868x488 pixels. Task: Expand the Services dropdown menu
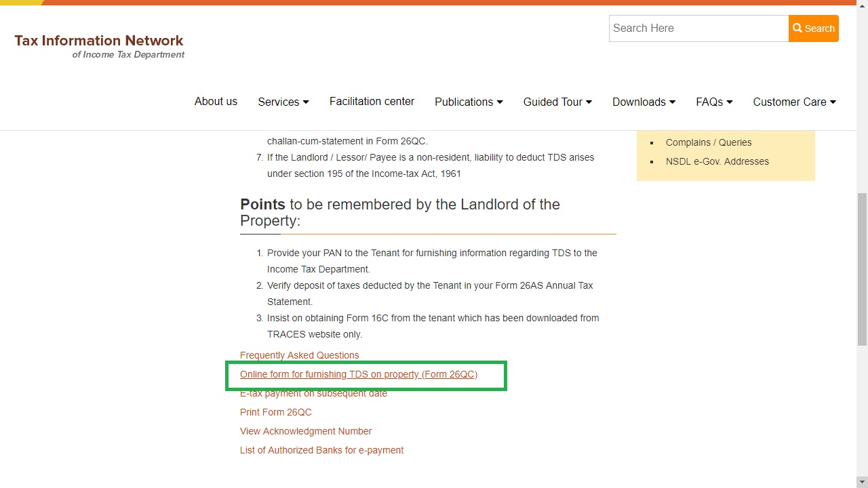pyautogui.click(x=283, y=102)
